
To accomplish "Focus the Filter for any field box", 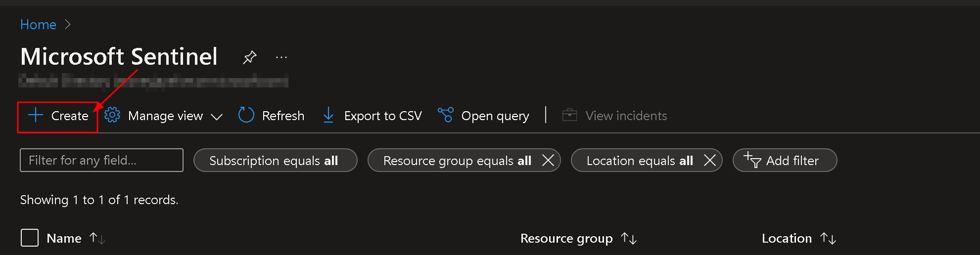I will (x=101, y=160).
